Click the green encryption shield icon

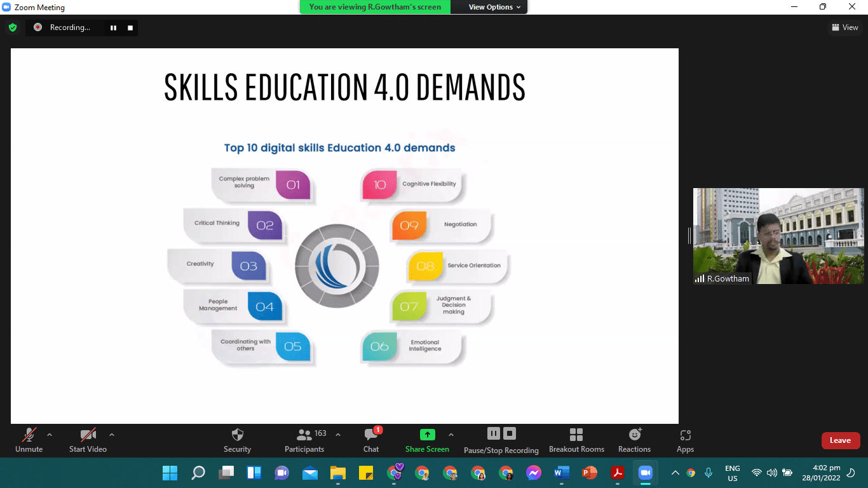point(13,27)
